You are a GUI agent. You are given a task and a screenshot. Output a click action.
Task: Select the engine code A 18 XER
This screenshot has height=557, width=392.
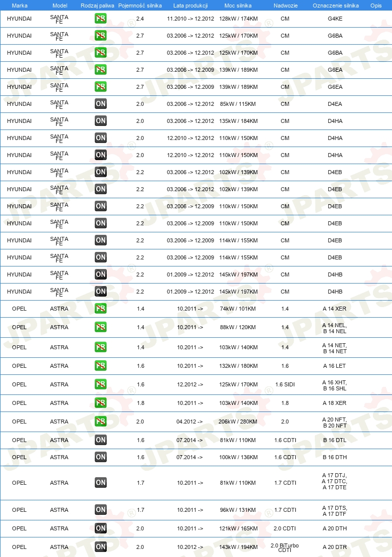[334, 403]
